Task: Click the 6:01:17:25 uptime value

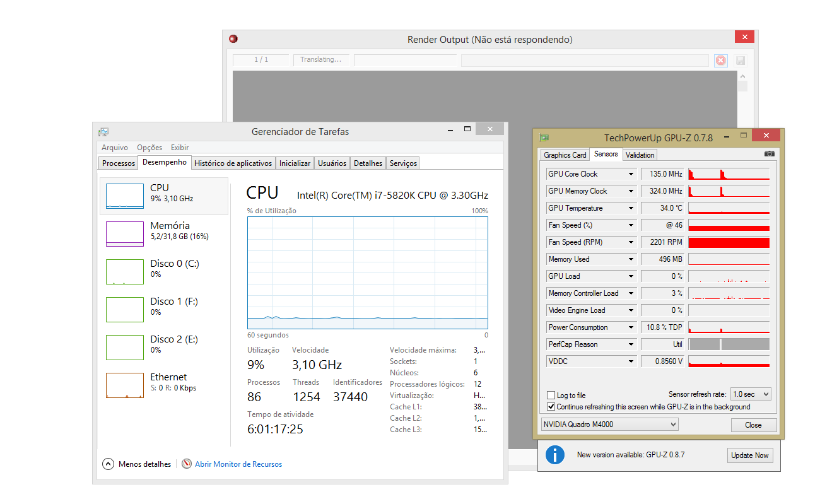Action: pyautogui.click(x=275, y=430)
